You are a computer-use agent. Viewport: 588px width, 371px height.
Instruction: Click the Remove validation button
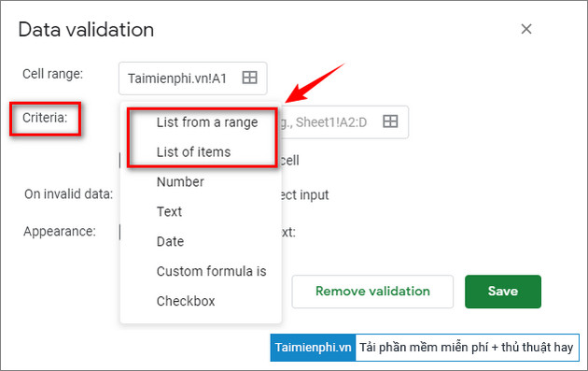tap(372, 292)
